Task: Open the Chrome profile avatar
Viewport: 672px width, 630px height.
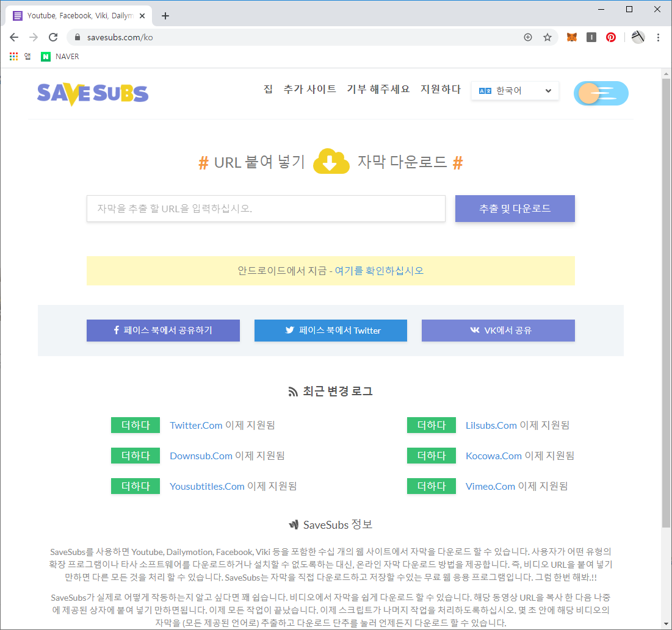Action: point(638,37)
